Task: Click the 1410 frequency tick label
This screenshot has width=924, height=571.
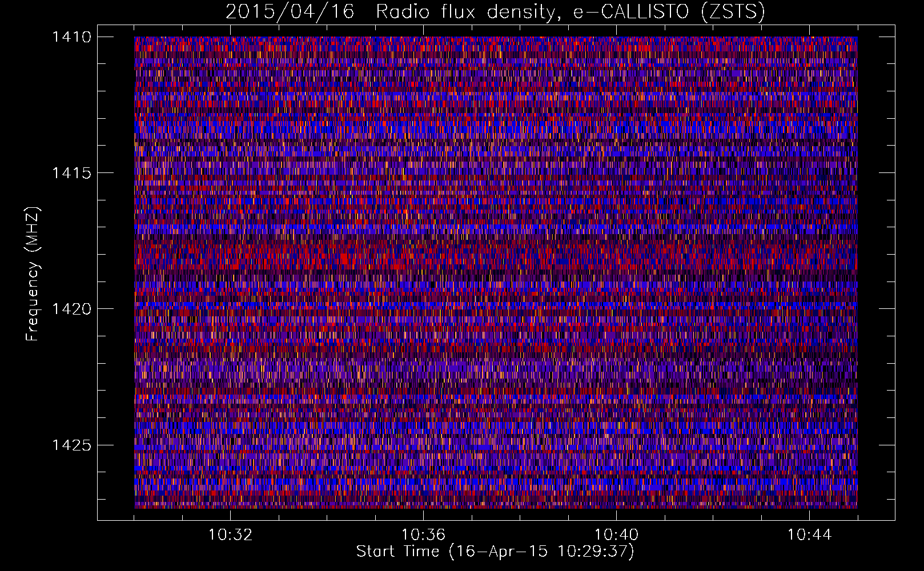Action: (71, 37)
